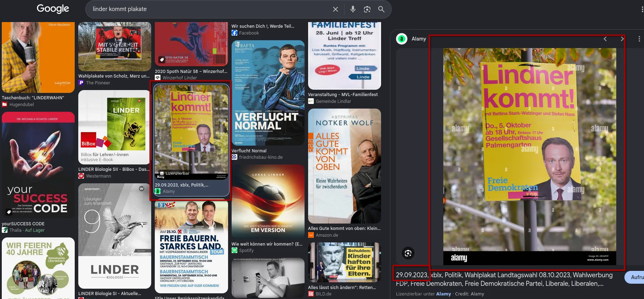This screenshot has width=644, height=299.
Task: Open the Familienfest Linder Treff thumbnail
Action: tap(344, 56)
